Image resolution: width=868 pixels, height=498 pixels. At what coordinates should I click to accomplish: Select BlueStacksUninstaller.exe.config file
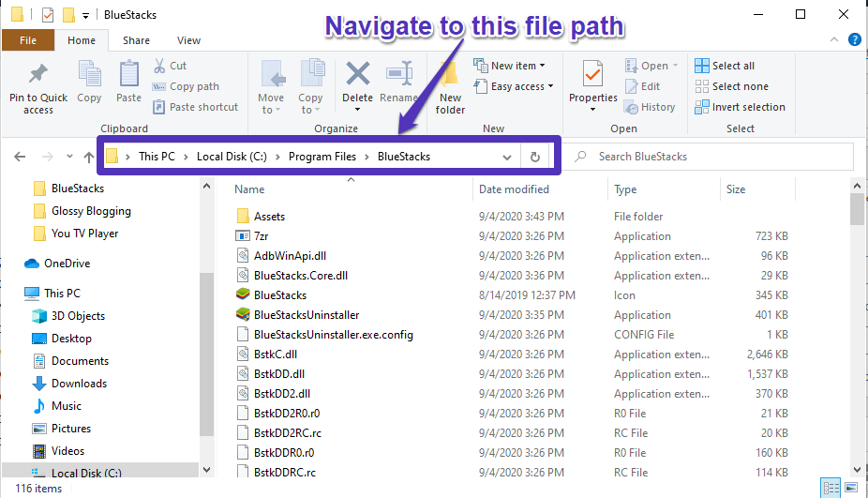[324, 335]
